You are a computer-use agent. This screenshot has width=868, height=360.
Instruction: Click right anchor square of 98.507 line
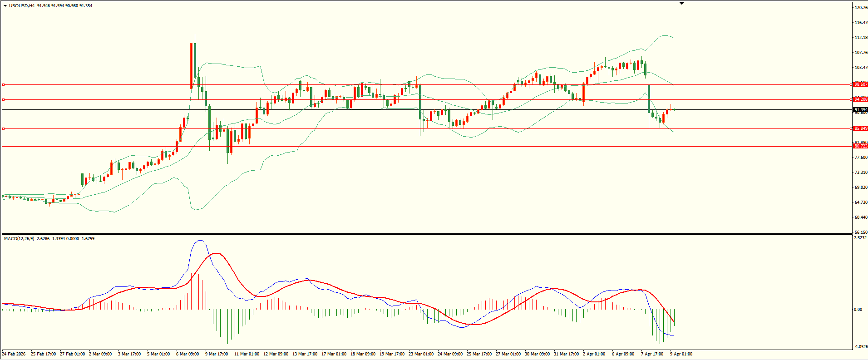point(850,84)
